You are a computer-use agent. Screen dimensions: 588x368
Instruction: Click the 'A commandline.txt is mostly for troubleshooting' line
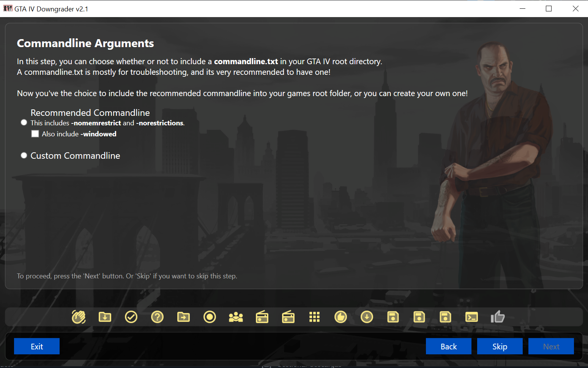(174, 72)
